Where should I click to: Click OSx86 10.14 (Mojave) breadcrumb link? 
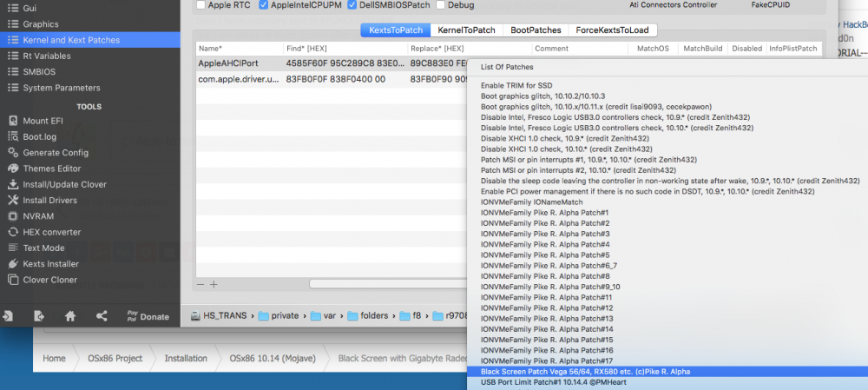click(x=273, y=359)
